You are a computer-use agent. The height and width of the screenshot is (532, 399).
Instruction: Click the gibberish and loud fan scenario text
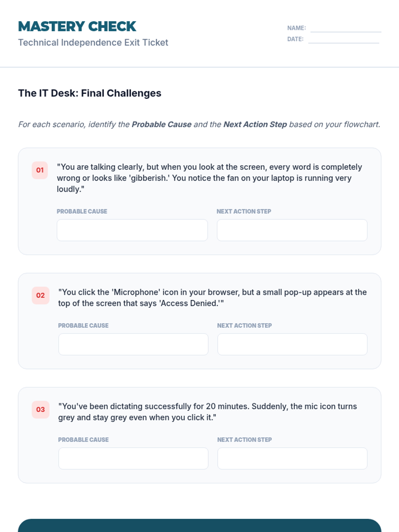[x=209, y=178]
